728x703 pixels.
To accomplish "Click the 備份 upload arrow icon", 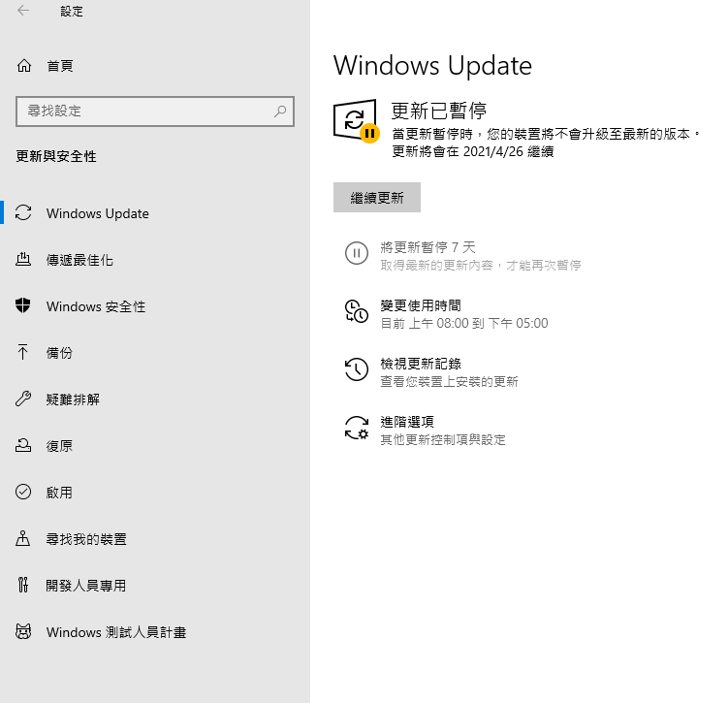I will (x=22, y=352).
